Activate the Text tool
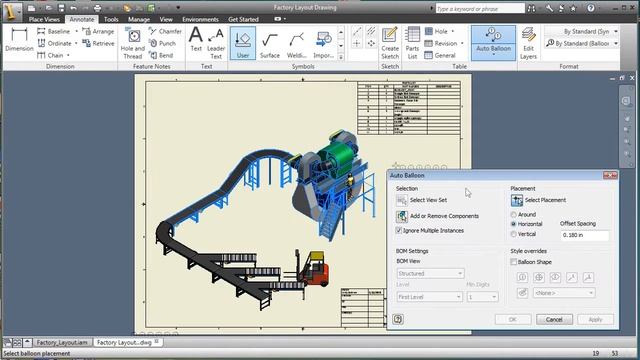The width and height of the screenshot is (640, 360). pos(196,40)
